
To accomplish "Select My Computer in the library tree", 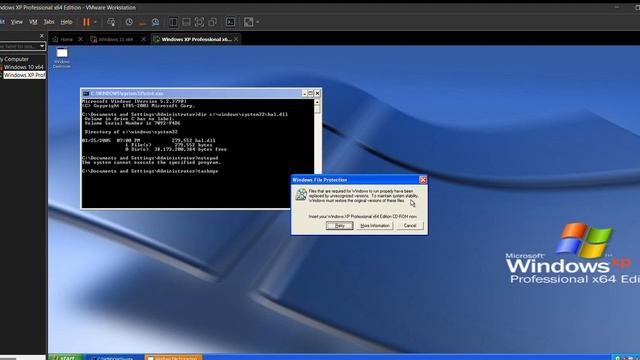I will tap(15, 59).
